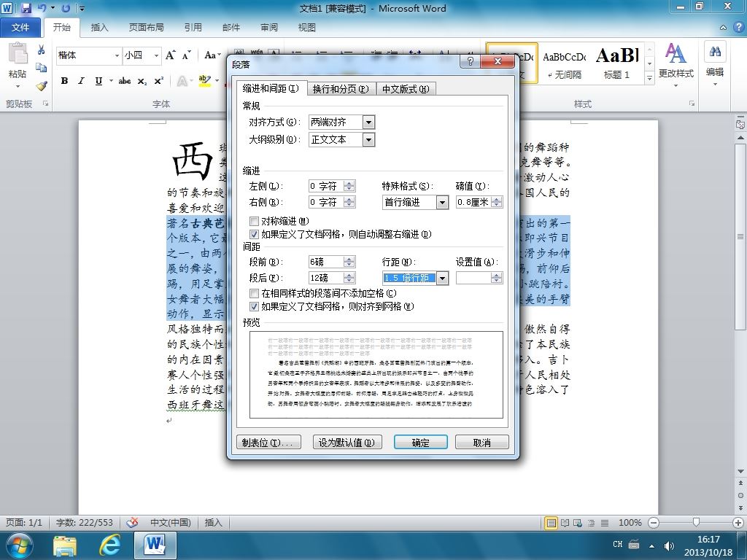Click the Word Help question mark icon
This screenshot has width=747, height=560.
[x=738, y=27]
